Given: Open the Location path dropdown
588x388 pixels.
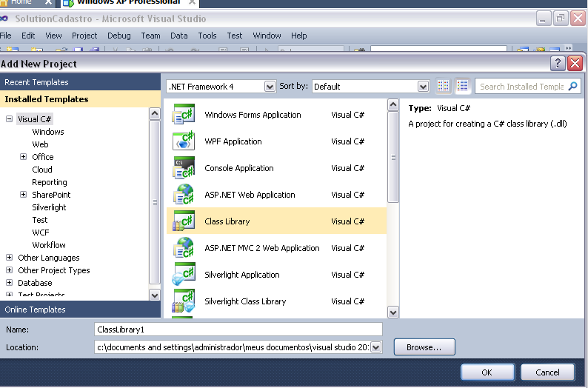Looking at the screenshot, I should coord(375,347).
